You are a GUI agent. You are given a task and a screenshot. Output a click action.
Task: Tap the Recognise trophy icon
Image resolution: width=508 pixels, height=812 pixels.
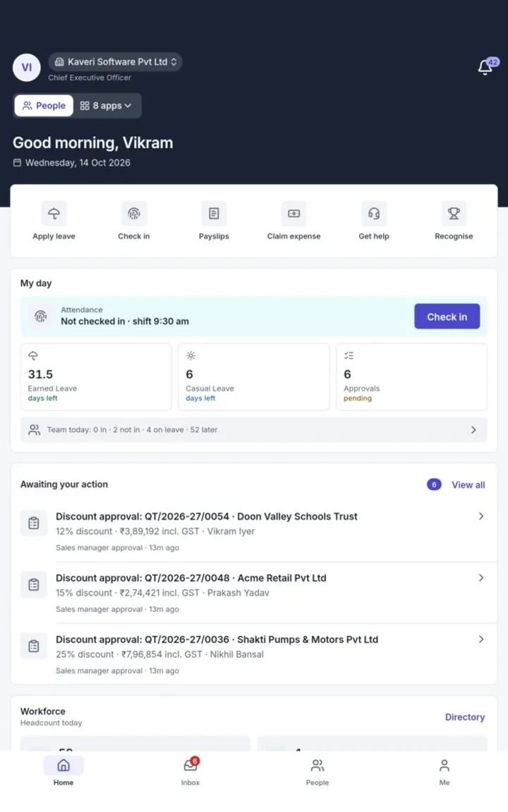pyautogui.click(x=454, y=214)
